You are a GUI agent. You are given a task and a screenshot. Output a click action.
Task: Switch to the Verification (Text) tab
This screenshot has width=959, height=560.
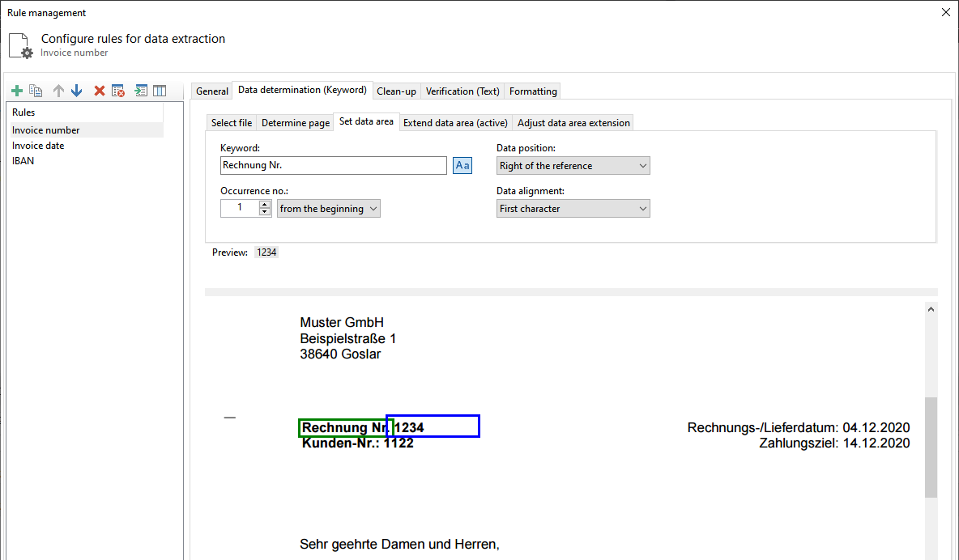pos(462,91)
